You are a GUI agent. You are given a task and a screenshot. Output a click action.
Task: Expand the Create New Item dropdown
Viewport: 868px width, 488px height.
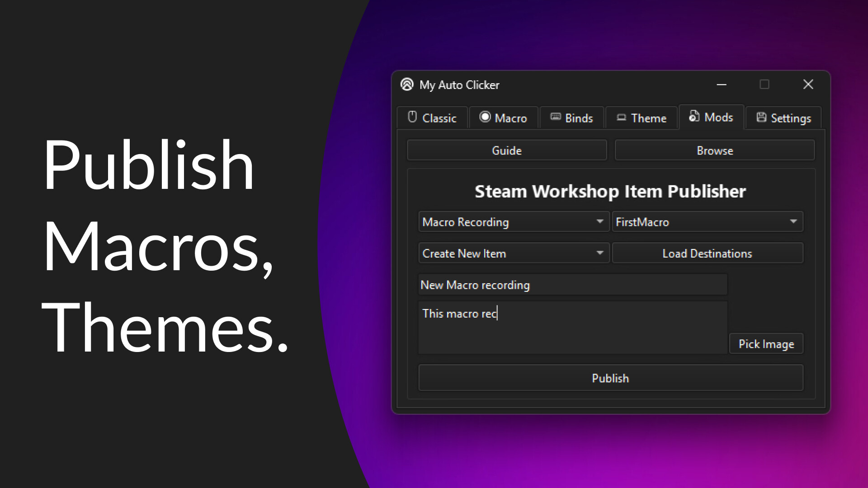click(x=513, y=253)
